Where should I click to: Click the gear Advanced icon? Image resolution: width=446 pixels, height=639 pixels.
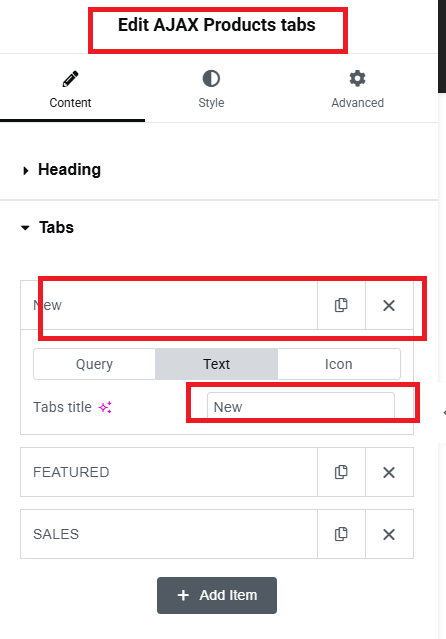coord(358,78)
